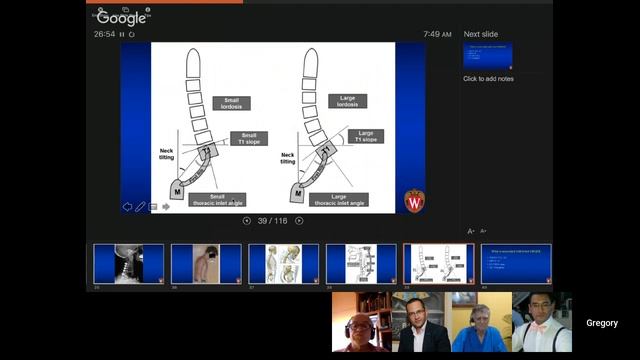
Task: Select the posture photo slide thumbnail
Action: coord(206,264)
